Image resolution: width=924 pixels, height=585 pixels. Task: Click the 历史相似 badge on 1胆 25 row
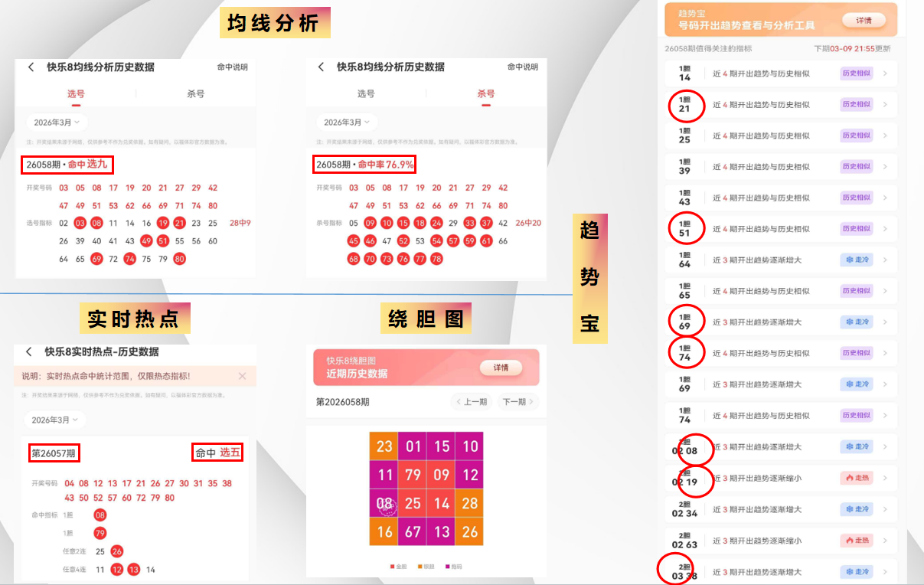[x=857, y=136]
